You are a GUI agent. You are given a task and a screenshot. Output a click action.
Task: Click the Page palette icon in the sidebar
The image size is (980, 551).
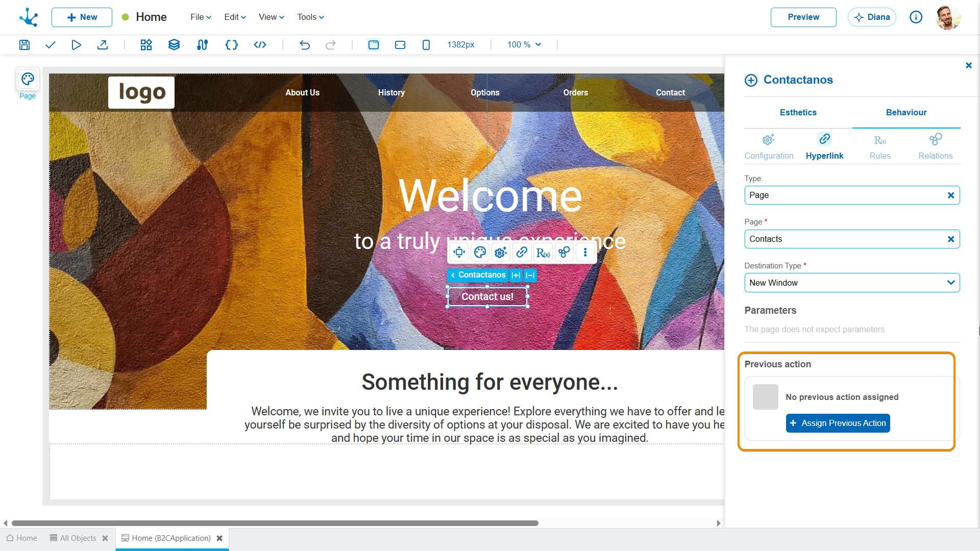[28, 79]
